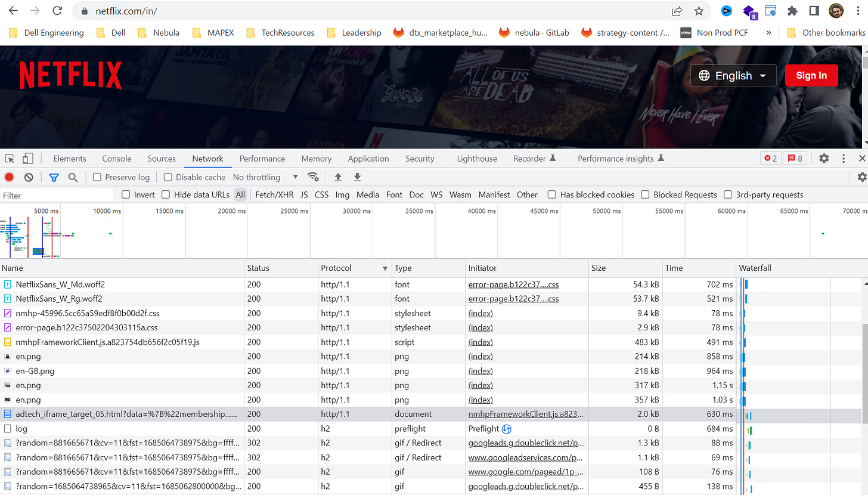Expand the hidden bookmarks chevron

[768, 33]
